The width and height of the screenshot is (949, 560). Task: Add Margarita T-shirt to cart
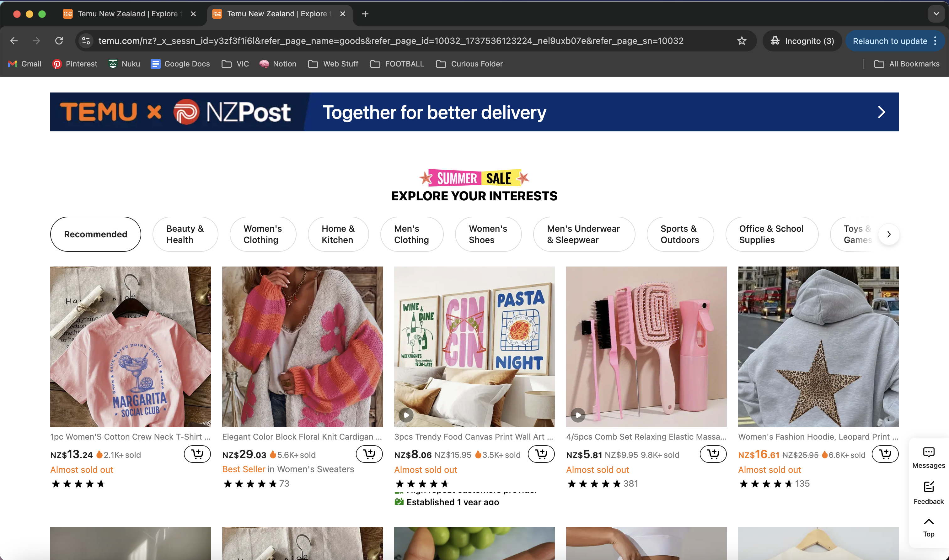click(197, 454)
